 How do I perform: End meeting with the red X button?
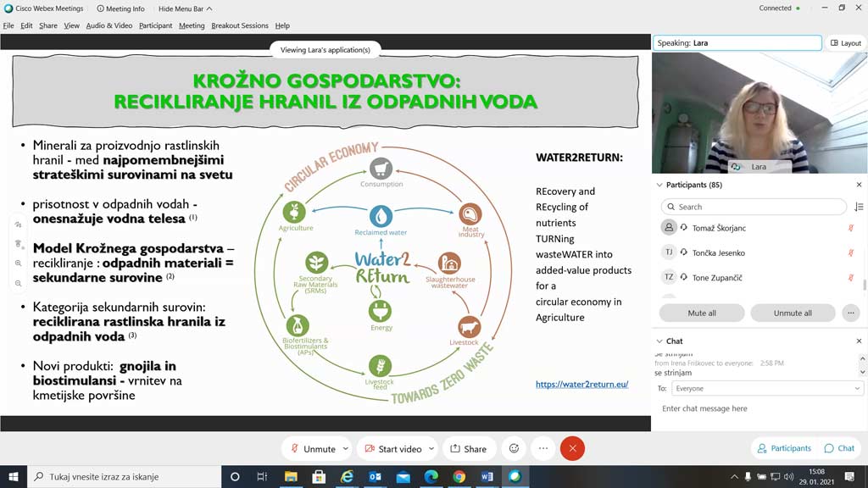(572, 449)
